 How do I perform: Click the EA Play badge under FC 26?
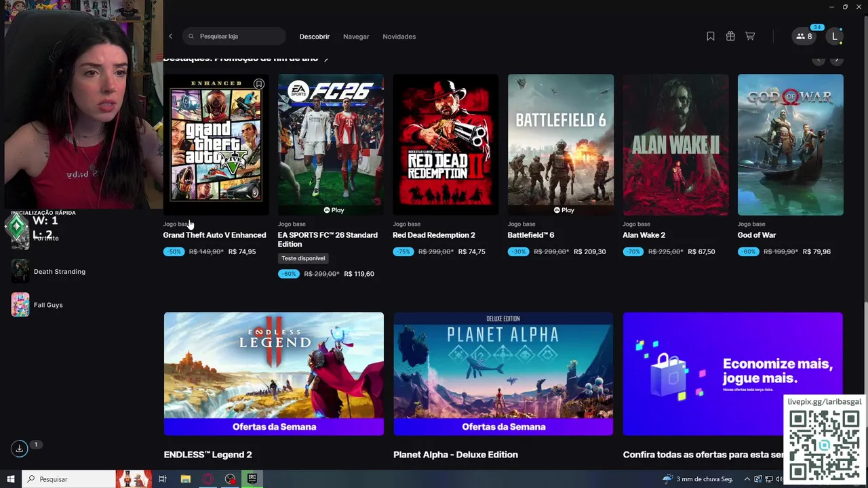[x=334, y=210]
